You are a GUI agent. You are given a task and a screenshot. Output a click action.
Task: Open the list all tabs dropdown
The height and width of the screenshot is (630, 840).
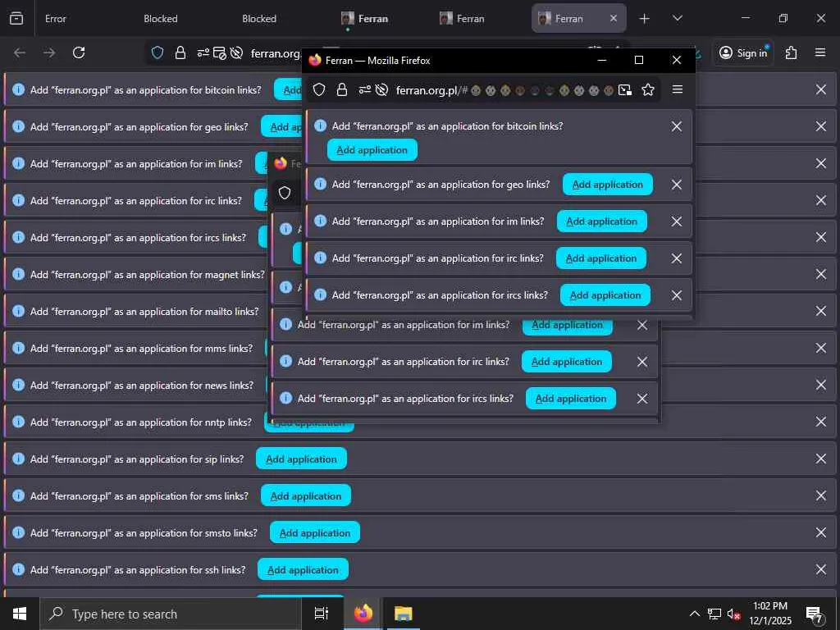click(677, 18)
